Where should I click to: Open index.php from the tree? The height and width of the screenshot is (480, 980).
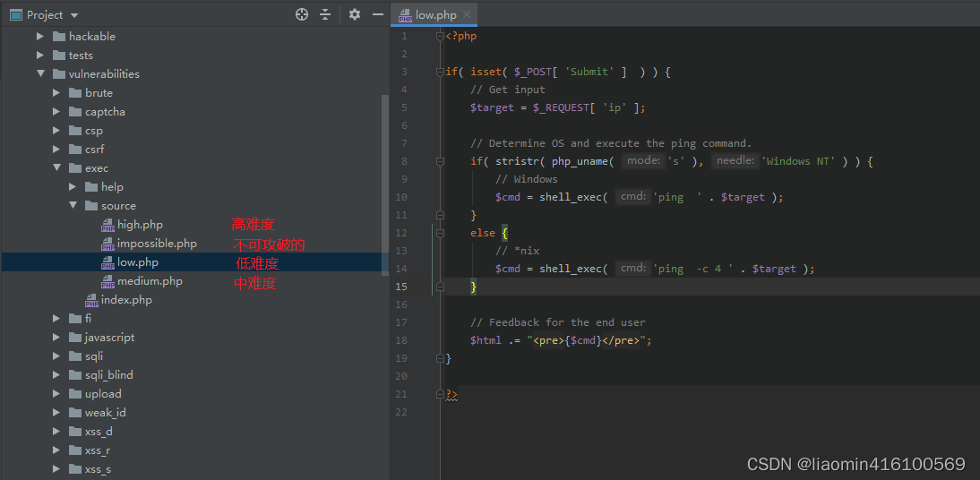[x=126, y=300]
